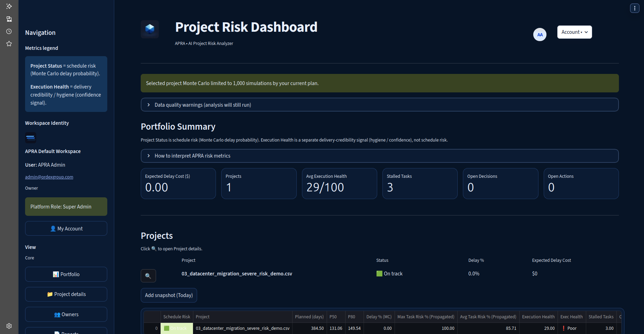Select the 149.54 P80 cell
The image size is (644, 334).
pyautogui.click(x=354, y=328)
